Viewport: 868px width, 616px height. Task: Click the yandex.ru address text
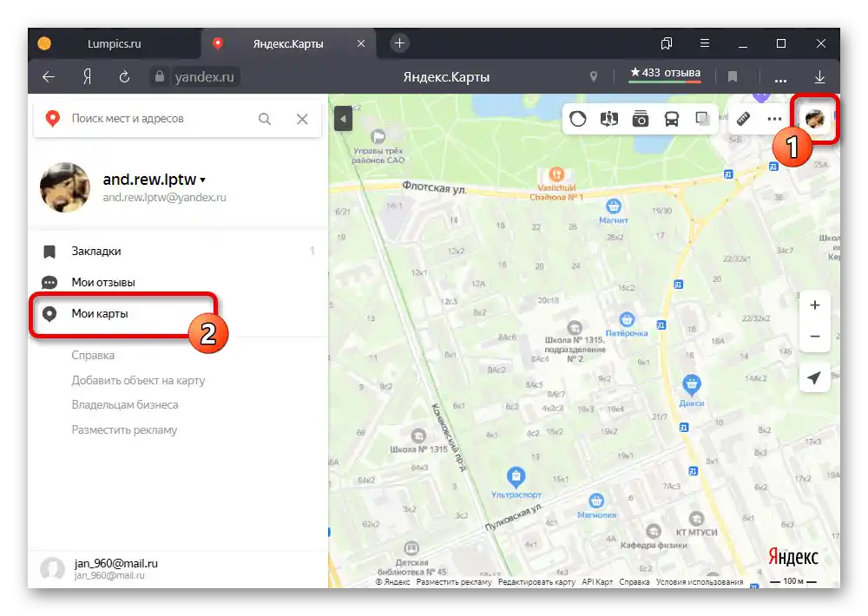pos(204,77)
